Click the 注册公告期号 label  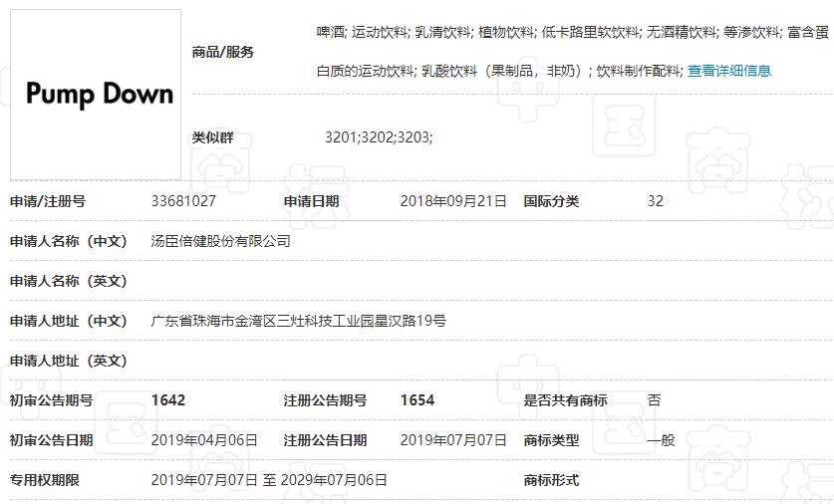325,400
